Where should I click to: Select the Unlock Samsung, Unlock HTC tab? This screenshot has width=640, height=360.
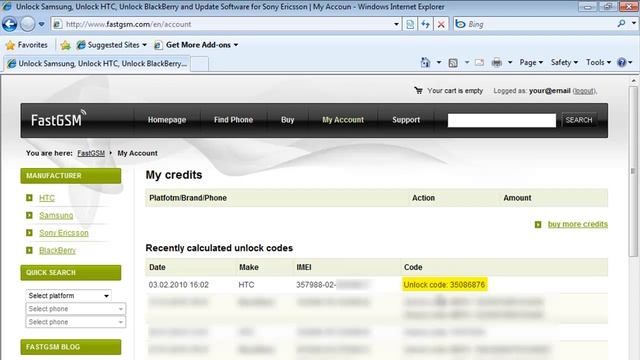tap(97, 64)
